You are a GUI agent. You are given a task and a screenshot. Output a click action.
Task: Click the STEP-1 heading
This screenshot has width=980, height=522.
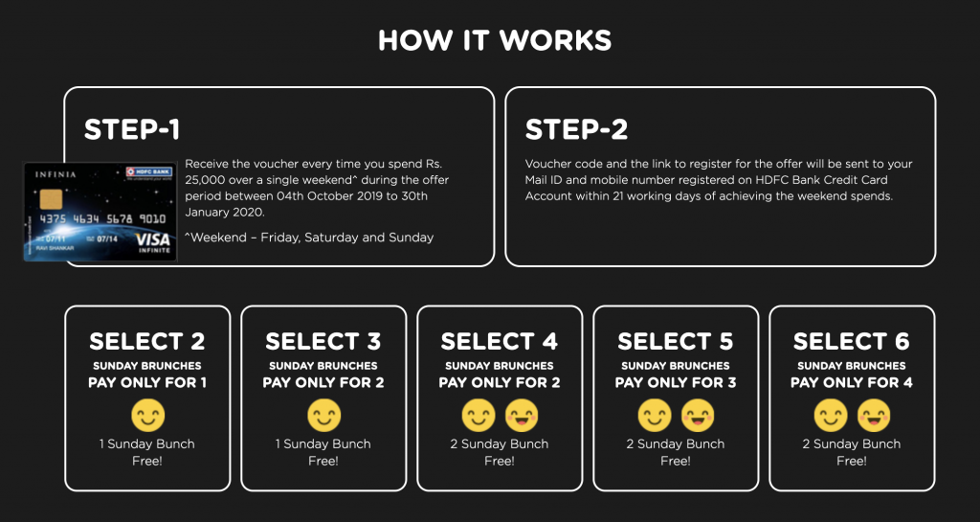[x=132, y=129]
